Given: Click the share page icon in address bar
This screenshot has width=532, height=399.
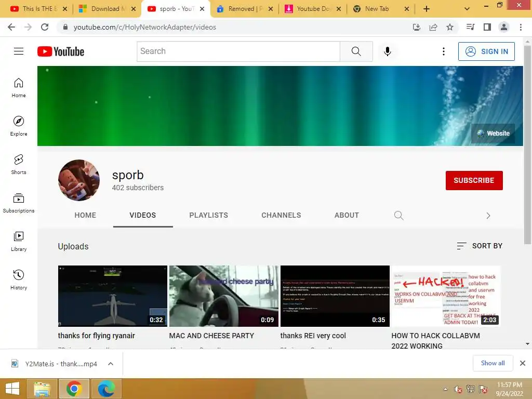Looking at the screenshot, I should 433,27.
